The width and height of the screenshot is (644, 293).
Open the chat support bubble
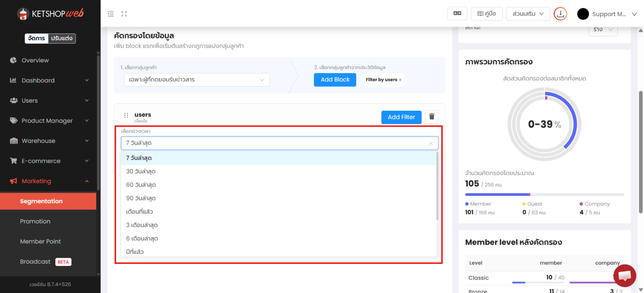click(x=624, y=276)
